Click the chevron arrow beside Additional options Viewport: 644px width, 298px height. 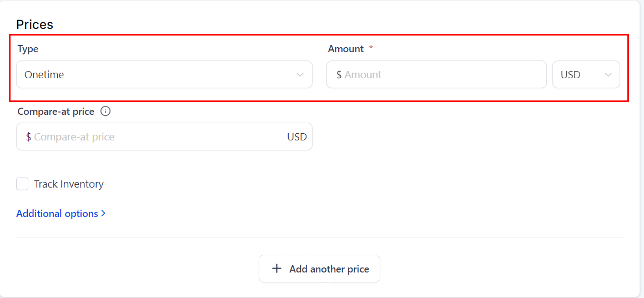click(x=103, y=214)
